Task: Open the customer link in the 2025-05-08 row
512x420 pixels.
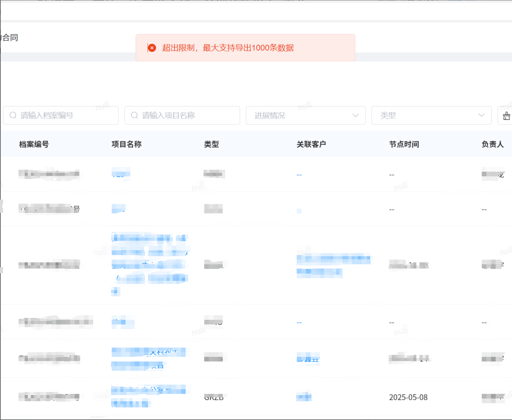Action: [304, 397]
